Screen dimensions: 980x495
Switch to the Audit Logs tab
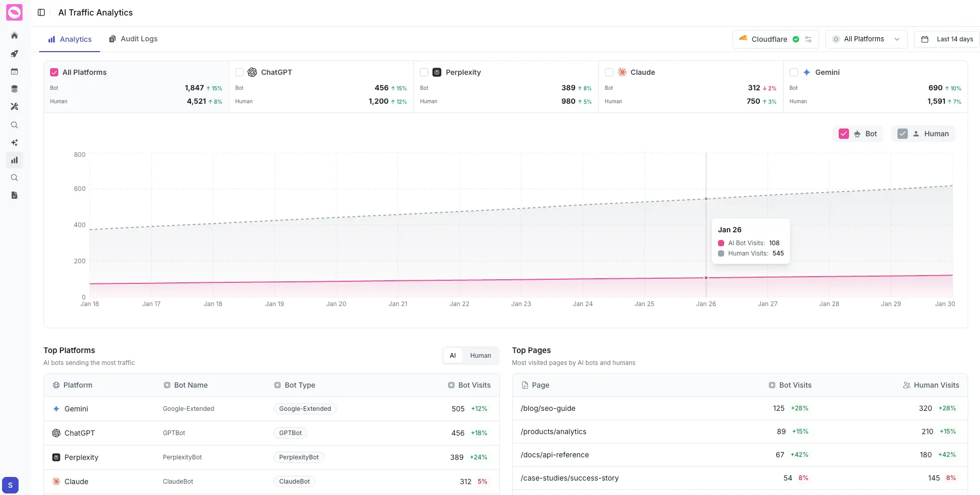coord(133,39)
